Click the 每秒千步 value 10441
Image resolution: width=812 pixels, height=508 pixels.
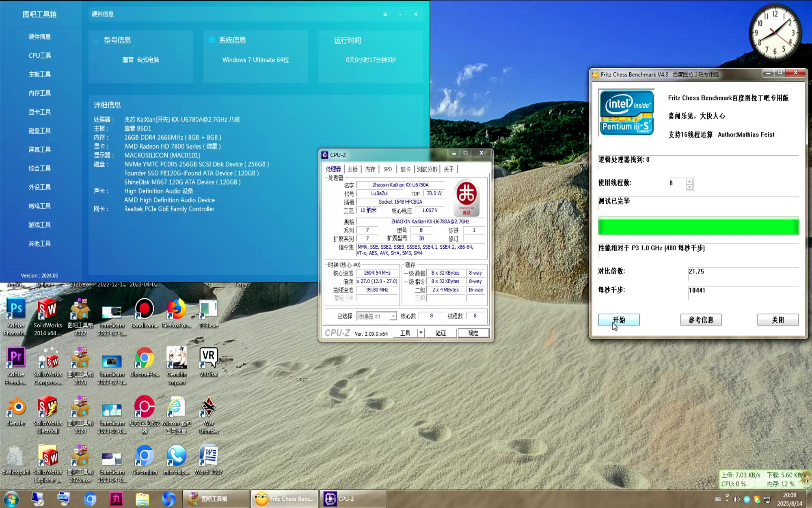pos(697,290)
